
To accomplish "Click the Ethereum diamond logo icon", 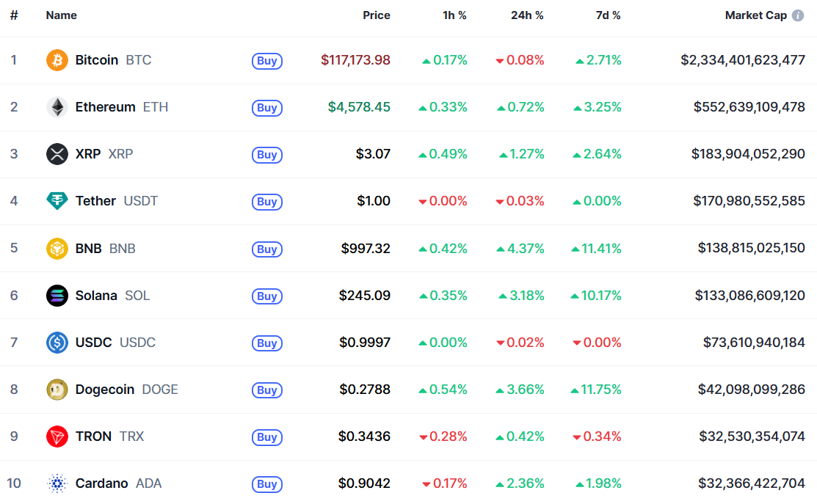I will point(57,107).
